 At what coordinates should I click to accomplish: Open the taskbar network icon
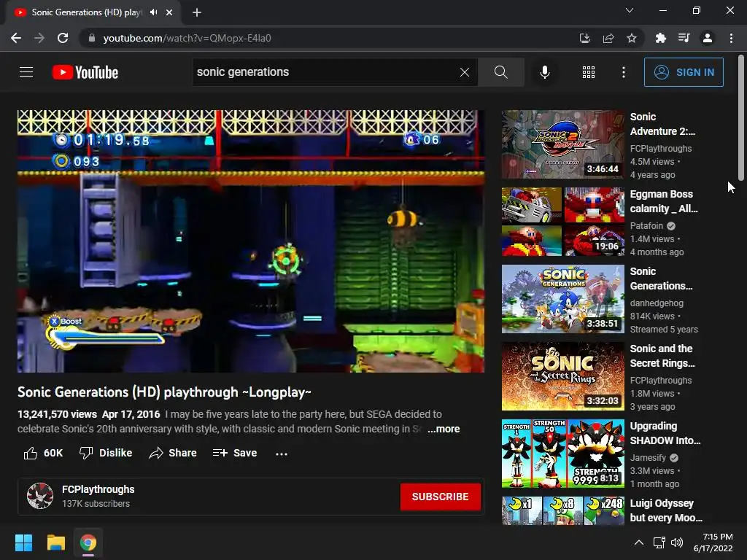tap(659, 542)
